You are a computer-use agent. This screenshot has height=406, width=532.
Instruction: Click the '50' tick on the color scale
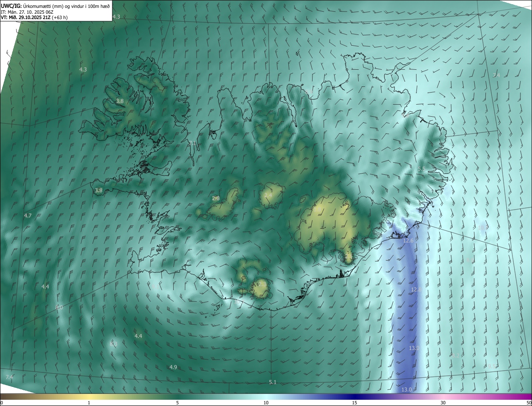click(529, 403)
